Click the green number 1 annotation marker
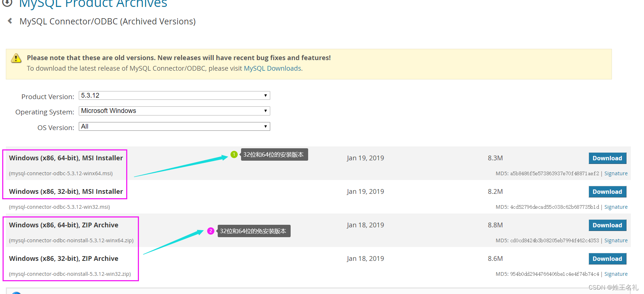 tap(234, 154)
